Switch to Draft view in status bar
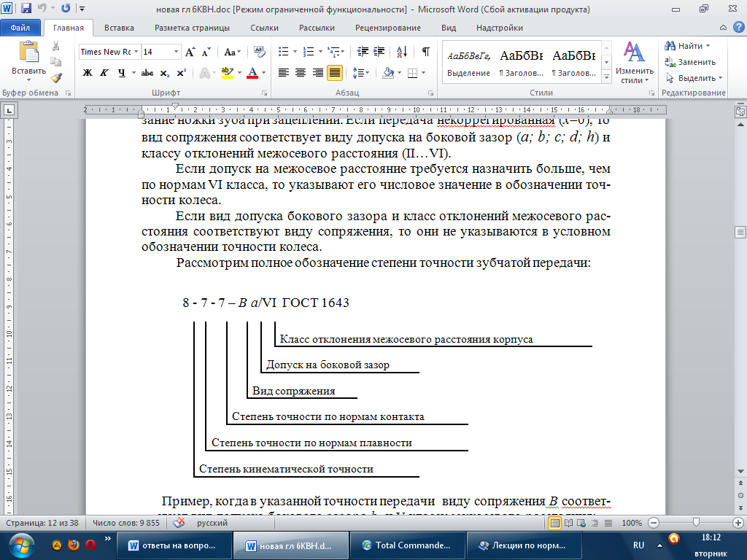Image resolution: width=747 pixels, height=560 pixels. 608,523
